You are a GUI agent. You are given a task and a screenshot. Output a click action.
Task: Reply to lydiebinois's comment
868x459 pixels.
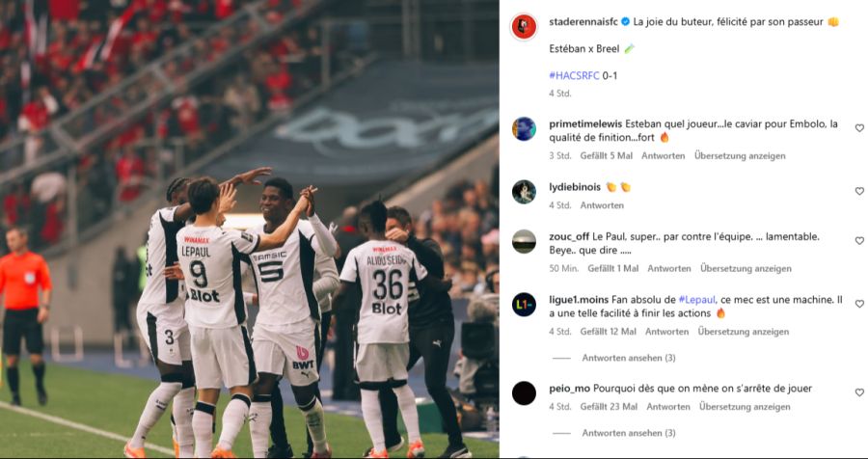(602, 205)
